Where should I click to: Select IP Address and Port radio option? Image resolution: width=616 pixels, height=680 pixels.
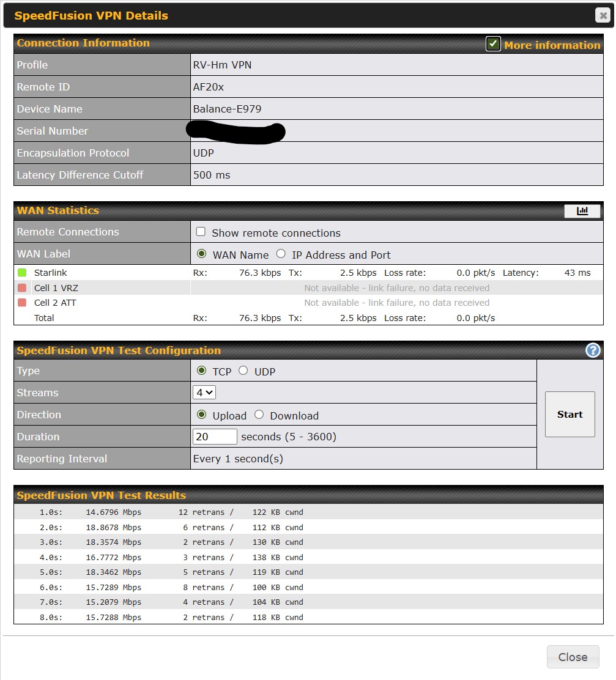[x=281, y=254]
